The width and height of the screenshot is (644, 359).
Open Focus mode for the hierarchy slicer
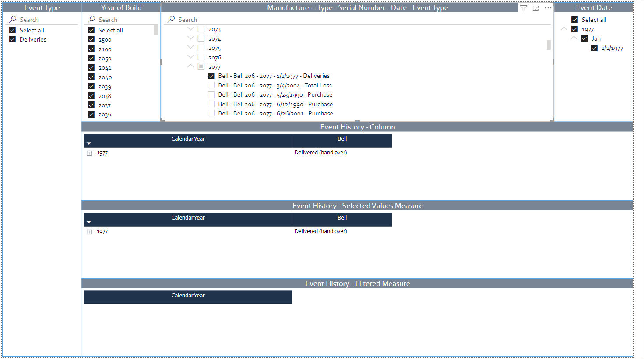[536, 8]
